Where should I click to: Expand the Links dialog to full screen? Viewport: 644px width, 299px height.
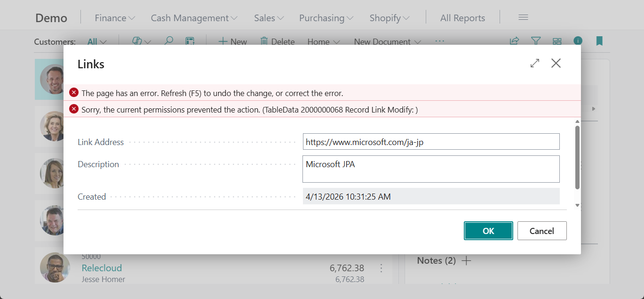535,63
